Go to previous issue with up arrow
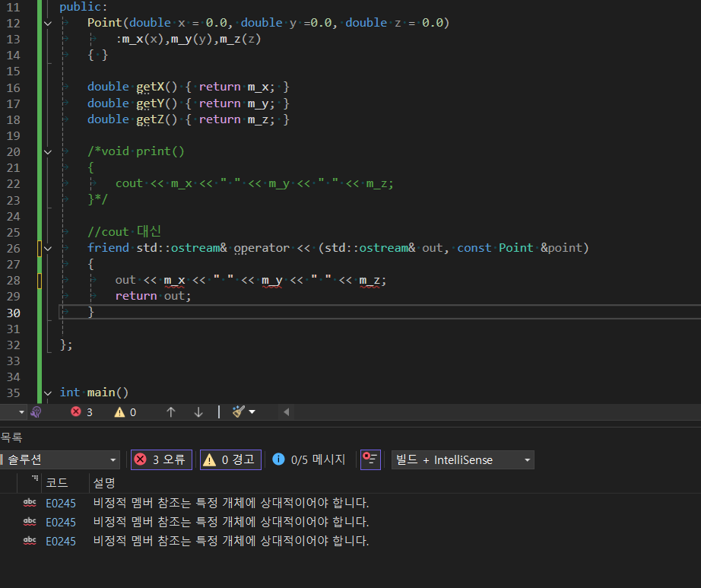This screenshot has width=701, height=588. pyautogui.click(x=171, y=412)
